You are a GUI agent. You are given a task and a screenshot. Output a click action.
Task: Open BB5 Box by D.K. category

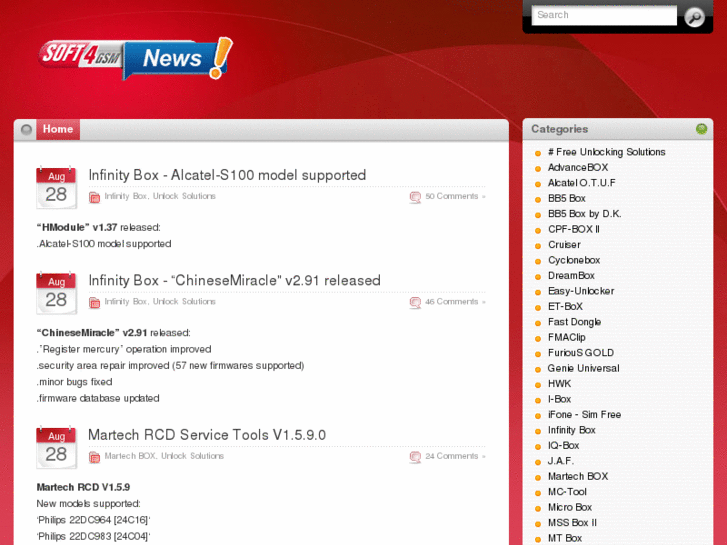tap(584, 214)
